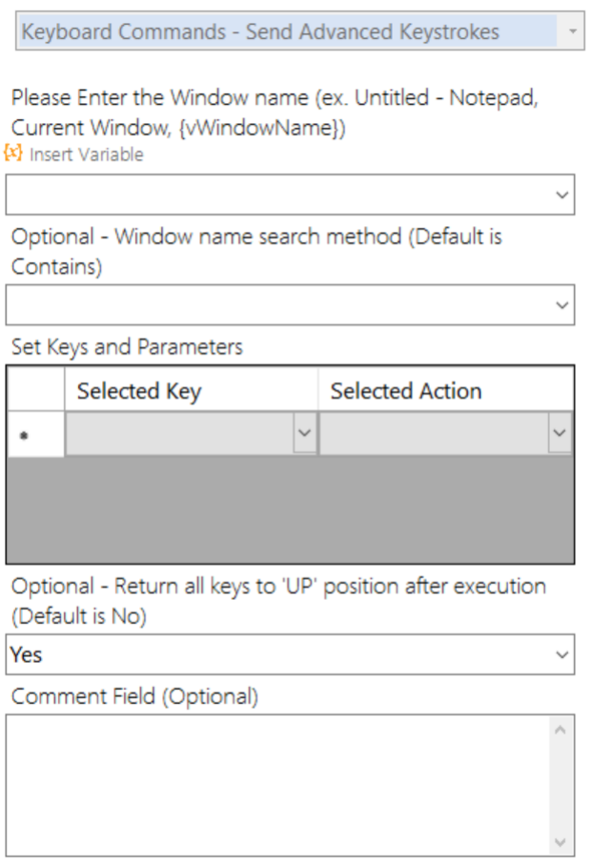The width and height of the screenshot is (591, 868).
Task: Click the Comment Field scroll down arrow
Action: [x=560, y=840]
